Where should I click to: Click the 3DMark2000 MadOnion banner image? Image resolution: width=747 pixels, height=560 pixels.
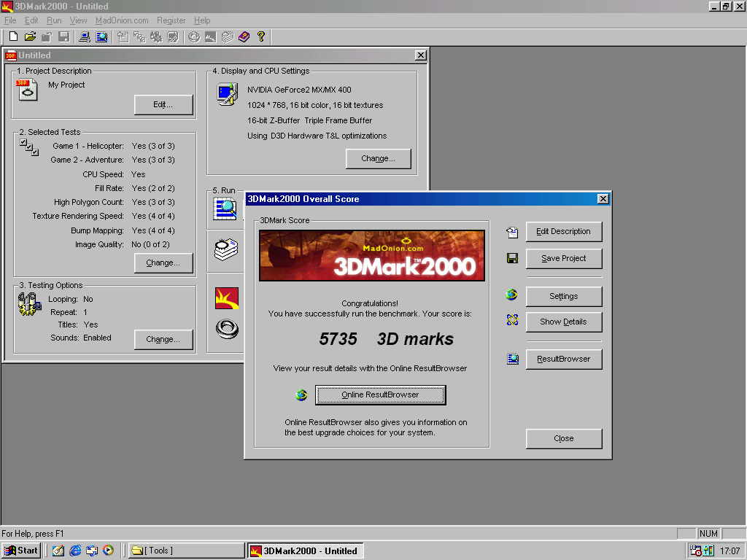(x=372, y=256)
